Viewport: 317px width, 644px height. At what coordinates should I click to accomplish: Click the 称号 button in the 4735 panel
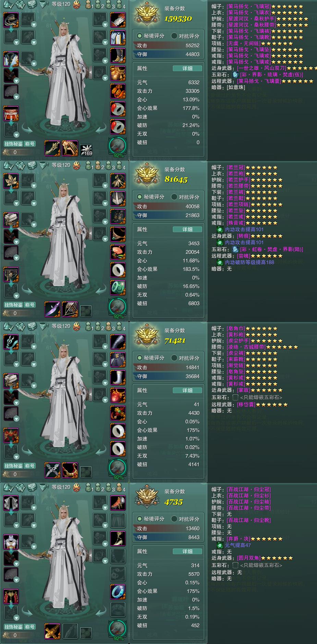click(x=30, y=627)
